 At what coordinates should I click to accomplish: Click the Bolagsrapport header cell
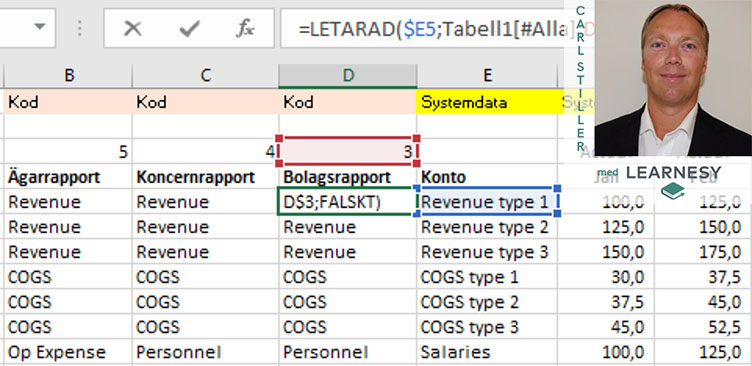(348, 177)
